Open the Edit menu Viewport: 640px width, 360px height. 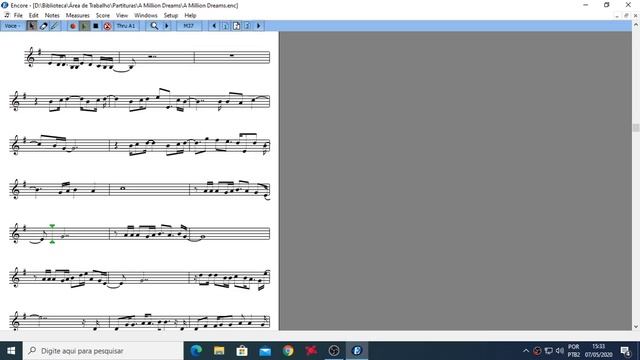point(33,15)
